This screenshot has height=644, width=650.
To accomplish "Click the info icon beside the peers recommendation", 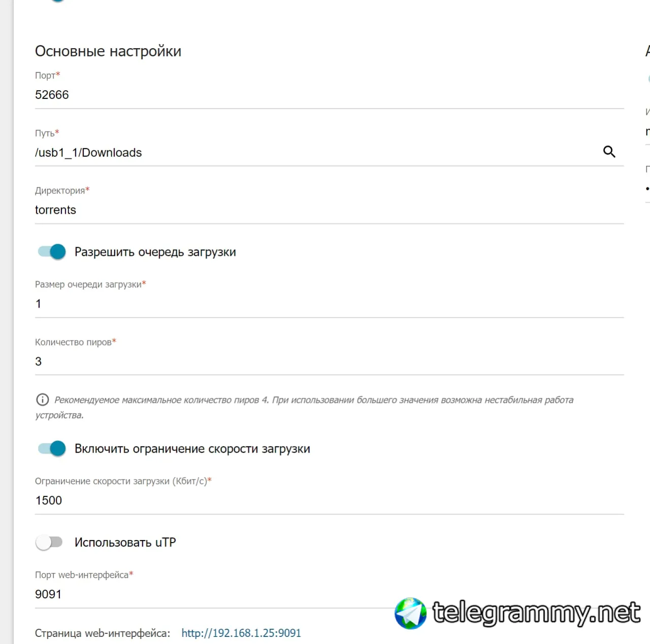I will [43, 400].
